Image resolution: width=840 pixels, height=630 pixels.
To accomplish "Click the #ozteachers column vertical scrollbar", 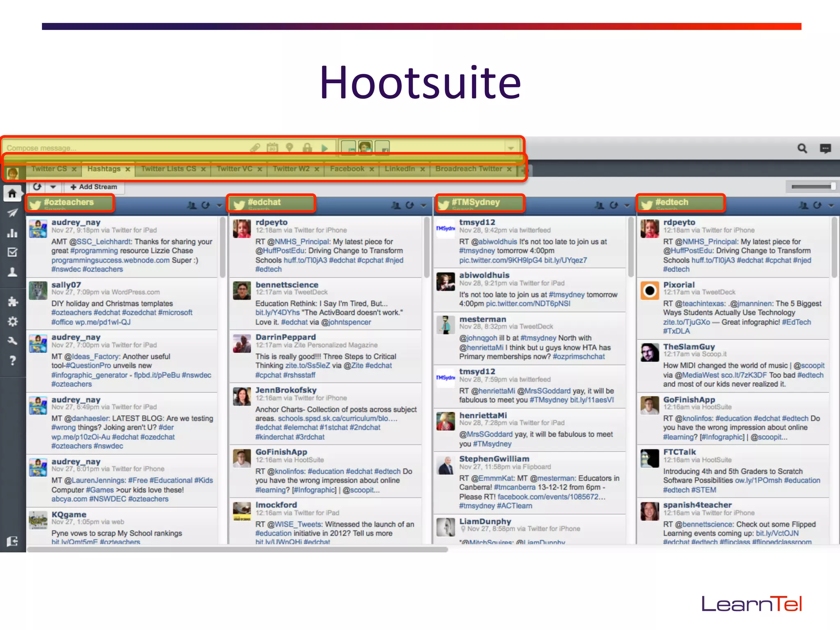I will [222, 247].
